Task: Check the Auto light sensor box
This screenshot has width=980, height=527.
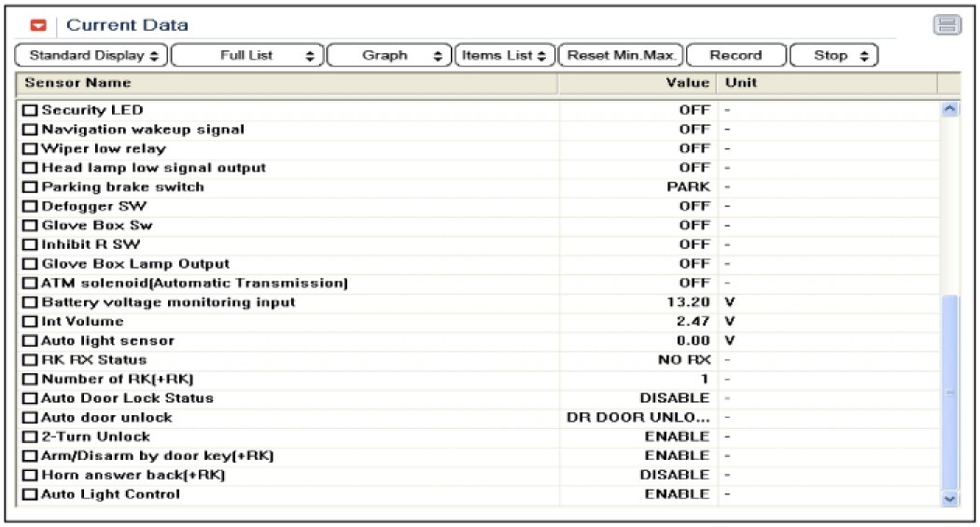Action: (x=30, y=341)
